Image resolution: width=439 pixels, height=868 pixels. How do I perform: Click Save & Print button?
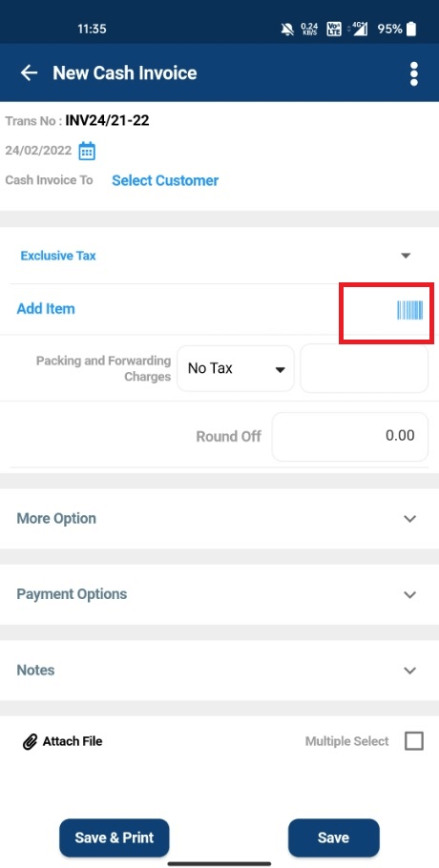(x=115, y=837)
